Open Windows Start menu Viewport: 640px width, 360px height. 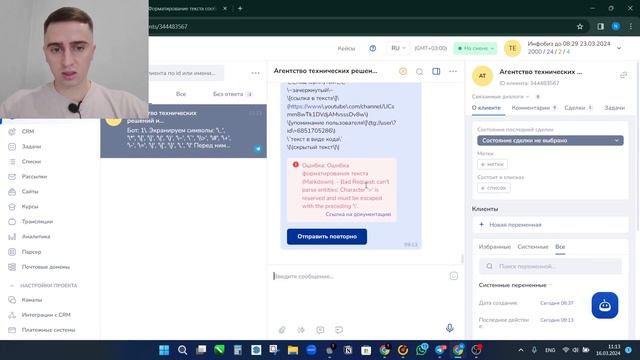click(164, 350)
